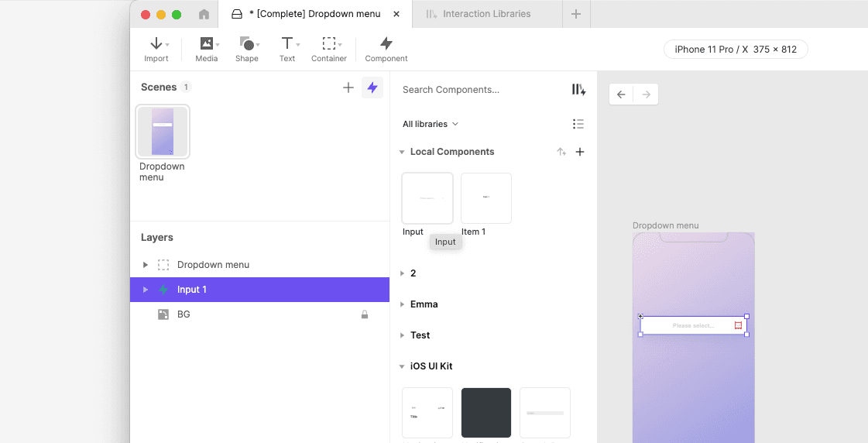Open interaction libraries icon beside search
The height and width of the screenshot is (443, 868).
(578, 90)
